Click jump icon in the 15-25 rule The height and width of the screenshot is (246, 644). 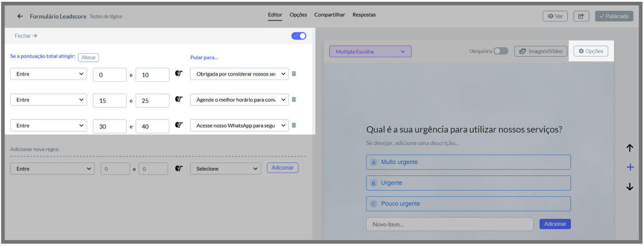(x=179, y=100)
